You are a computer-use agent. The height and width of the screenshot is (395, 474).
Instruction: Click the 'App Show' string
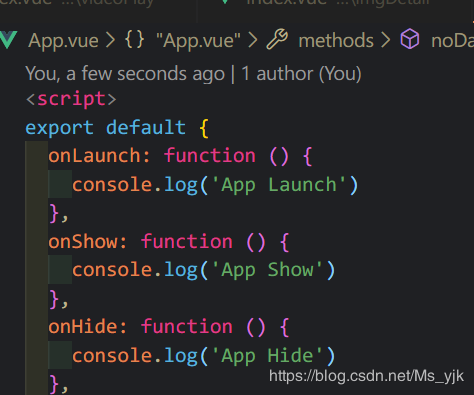[x=267, y=270]
